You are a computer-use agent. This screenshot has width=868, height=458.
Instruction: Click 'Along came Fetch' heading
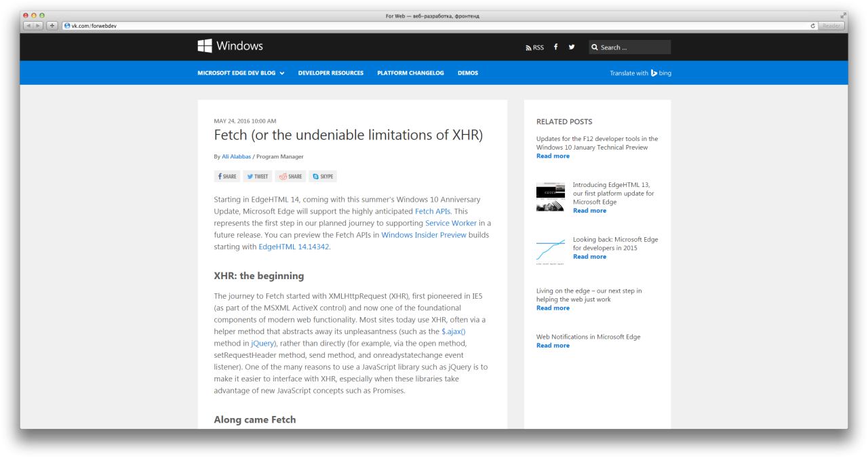pos(255,420)
